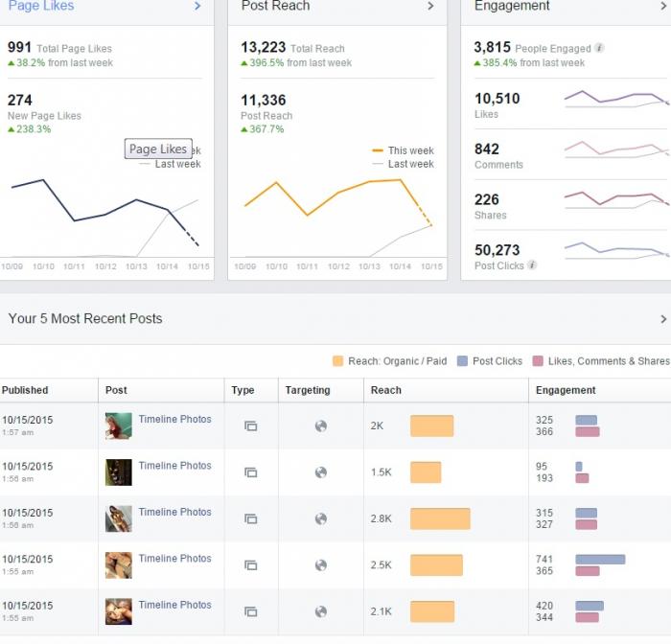This screenshot has height=644, width=671.
Task: Click the Engagement column header in the posts table
Action: coord(566,390)
